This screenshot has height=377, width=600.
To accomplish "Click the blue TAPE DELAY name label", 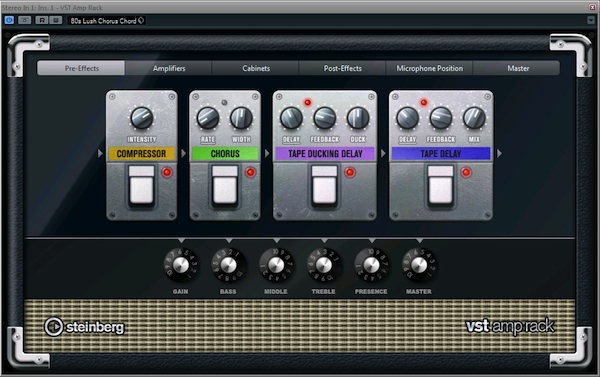I will pyautogui.click(x=441, y=153).
